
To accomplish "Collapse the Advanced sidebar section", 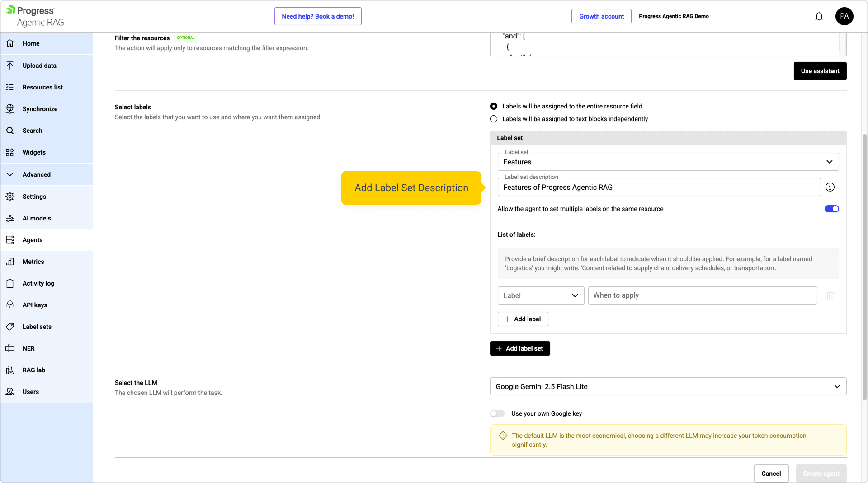I will (37, 174).
